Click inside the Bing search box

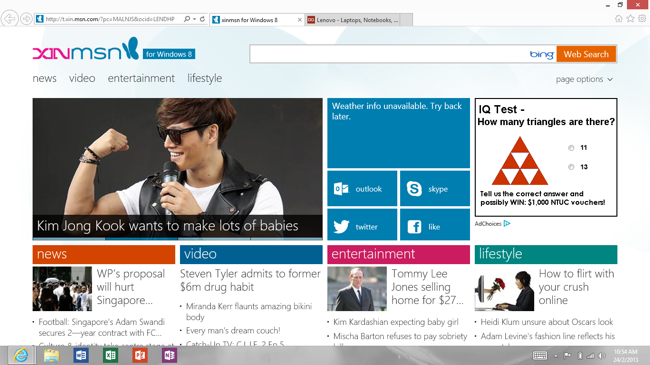click(x=388, y=54)
